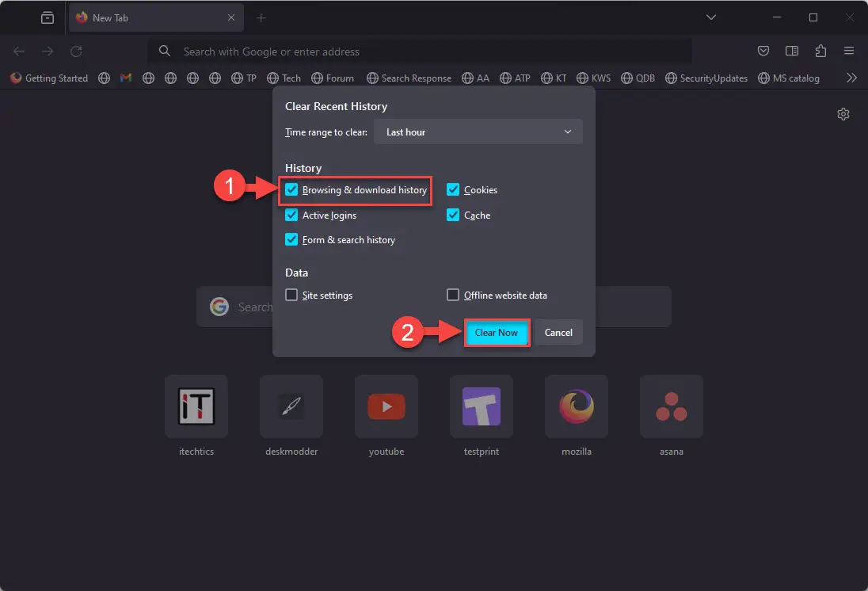Enable the Site settings checkbox

pos(291,295)
